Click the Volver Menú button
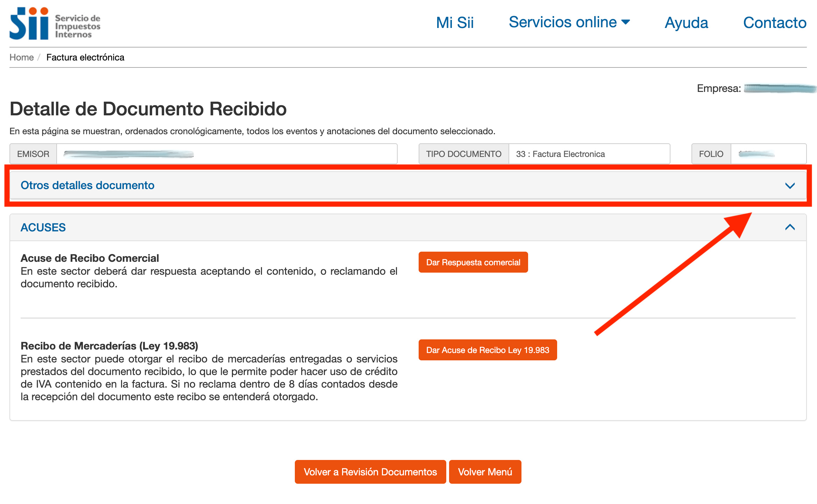 (485, 472)
